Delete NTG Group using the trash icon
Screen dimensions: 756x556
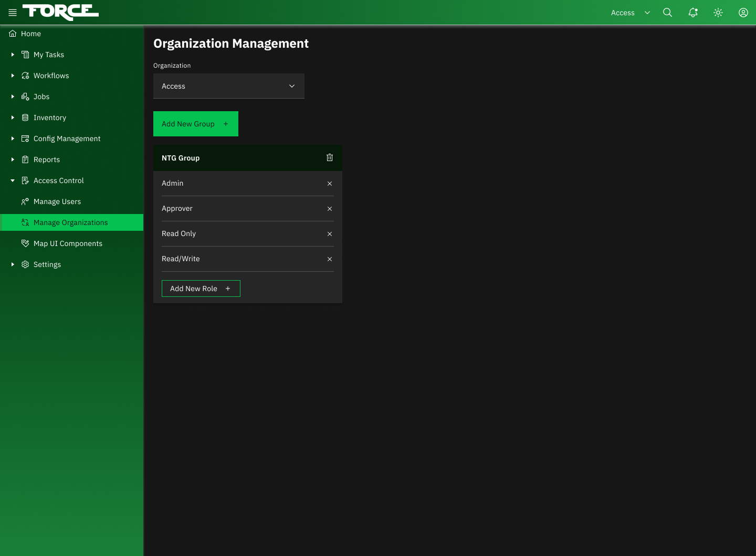click(x=330, y=157)
